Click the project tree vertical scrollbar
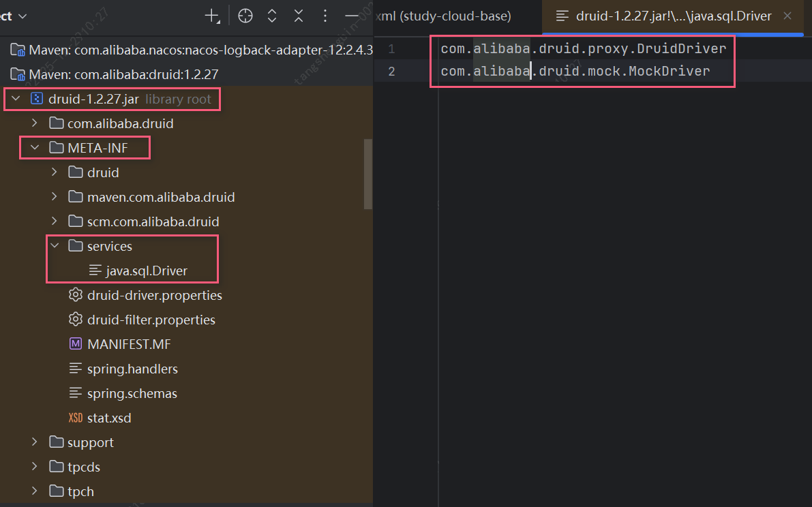This screenshot has height=507, width=812. click(x=368, y=174)
